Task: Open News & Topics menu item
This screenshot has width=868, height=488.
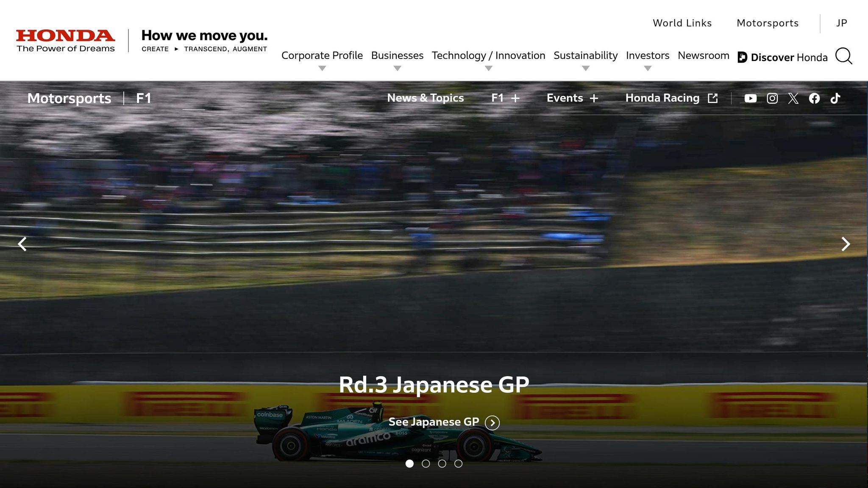Action: coord(425,98)
